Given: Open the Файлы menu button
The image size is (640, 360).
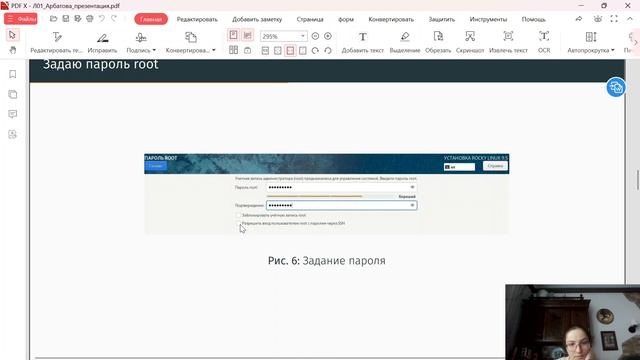Looking at the screenshot, I should [x=21, y=19].
